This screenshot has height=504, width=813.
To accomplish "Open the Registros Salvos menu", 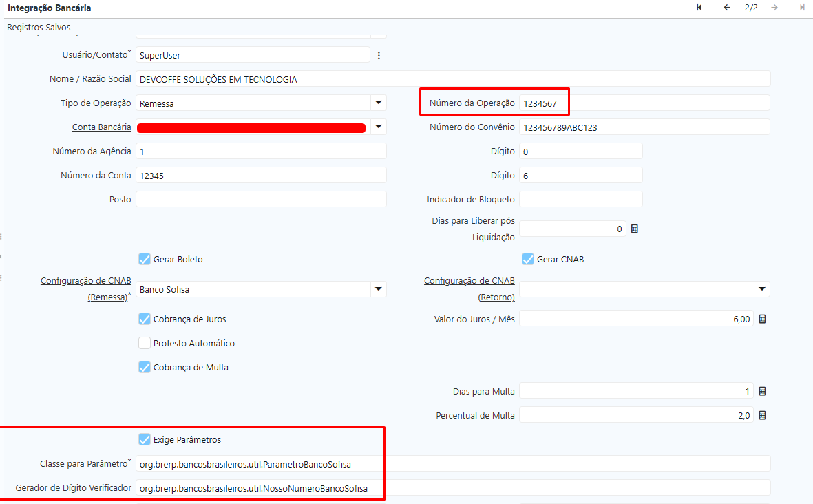I will [39, 28].
